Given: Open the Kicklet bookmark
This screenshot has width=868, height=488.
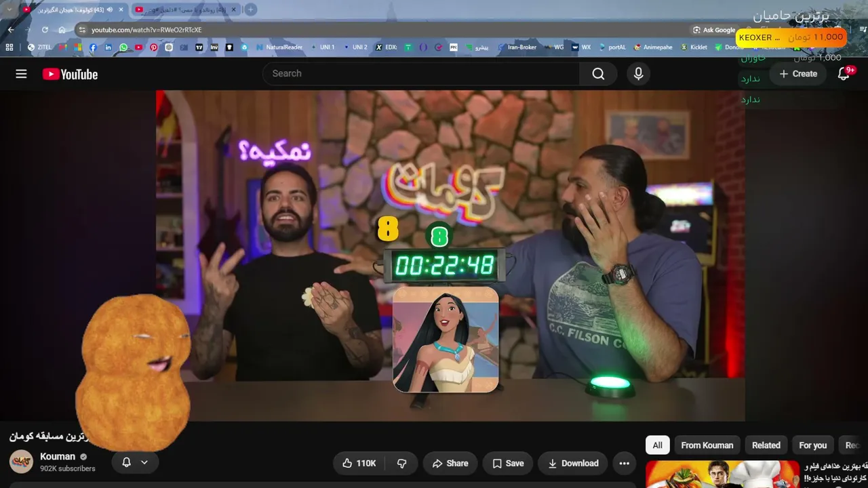Looking at the screenshot, I should point(694,47).
